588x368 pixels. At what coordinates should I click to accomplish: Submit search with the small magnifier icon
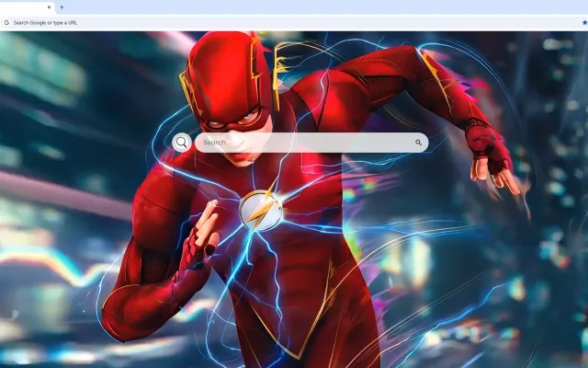419,143
